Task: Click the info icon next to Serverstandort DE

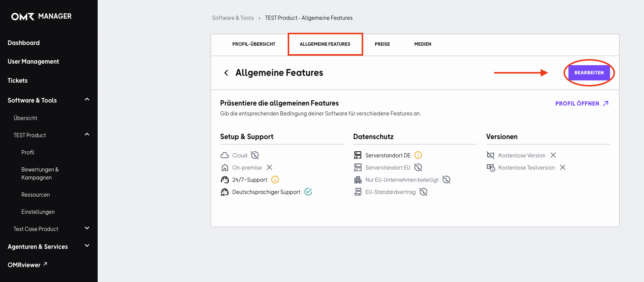Action: click(418, 155)
